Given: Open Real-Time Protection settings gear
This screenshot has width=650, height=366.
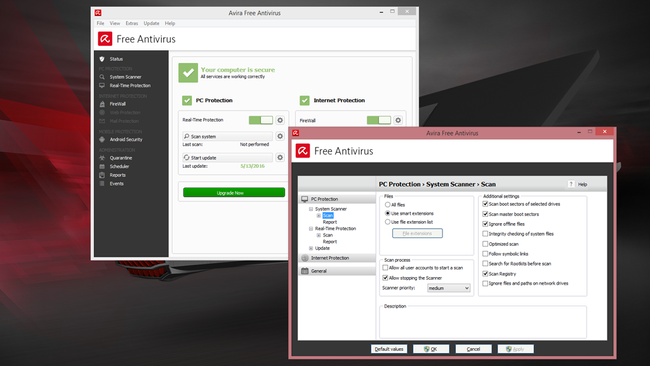Looking at the screenshot, I should pyautogui.click(x=280, y=120).
